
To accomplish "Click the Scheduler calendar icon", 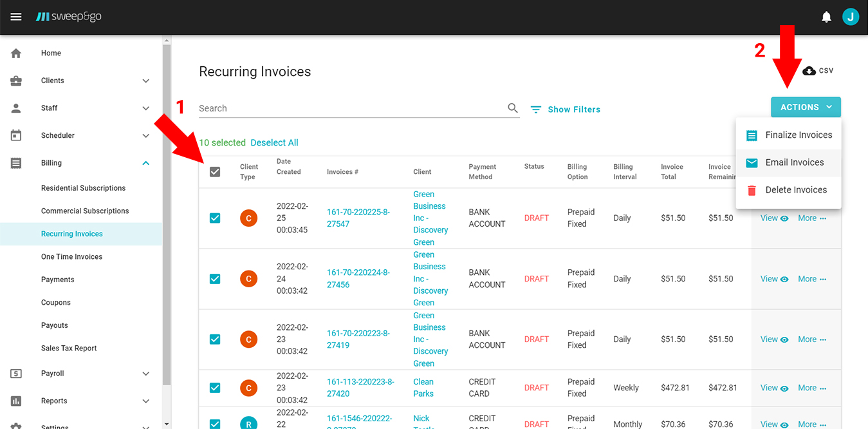I will point(16,135).
